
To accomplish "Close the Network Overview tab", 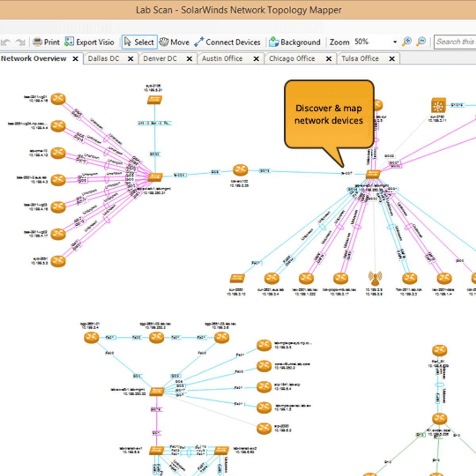I will click(x=75, y=58).
